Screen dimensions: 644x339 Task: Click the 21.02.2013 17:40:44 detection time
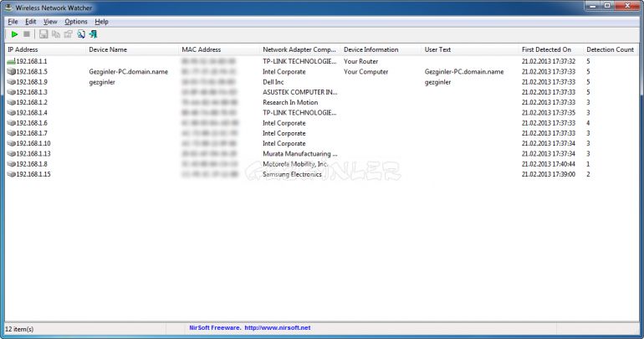pos(549,164)
